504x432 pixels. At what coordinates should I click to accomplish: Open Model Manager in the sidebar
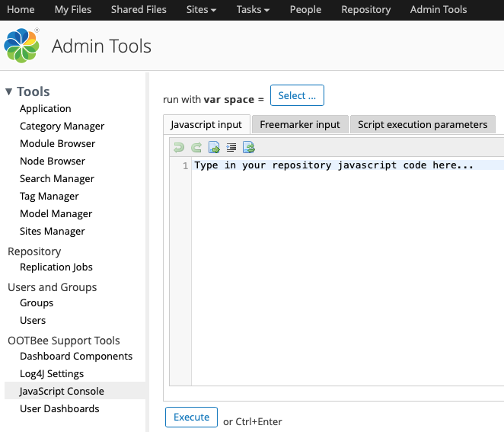coord(56,213)
